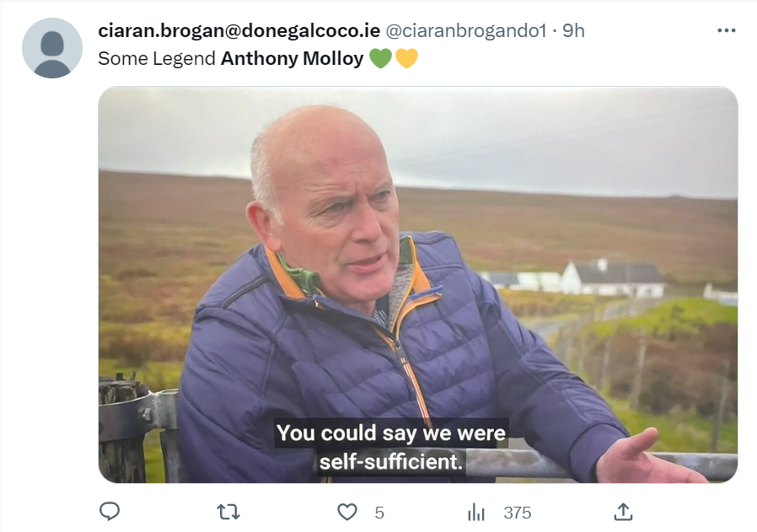Share the tweet using the upload arrow icon

[623, 512]
